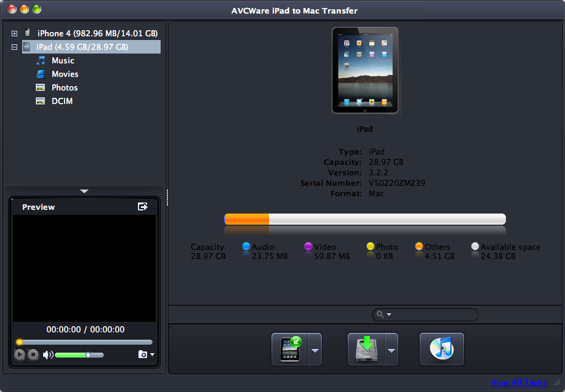Click the Audio blue legend dot
This screenshot has width=565, height=392.
click(246, 246)
